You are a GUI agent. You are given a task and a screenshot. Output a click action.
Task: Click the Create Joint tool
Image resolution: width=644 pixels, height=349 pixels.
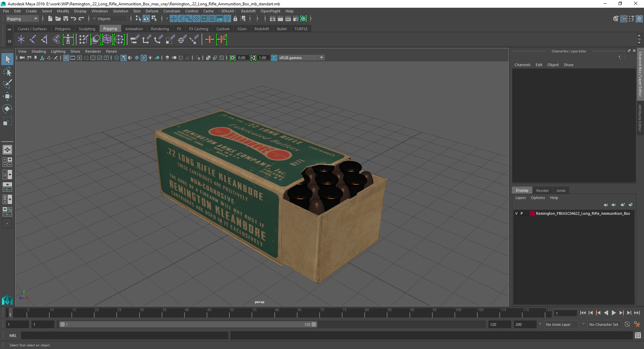coord(33,40)
